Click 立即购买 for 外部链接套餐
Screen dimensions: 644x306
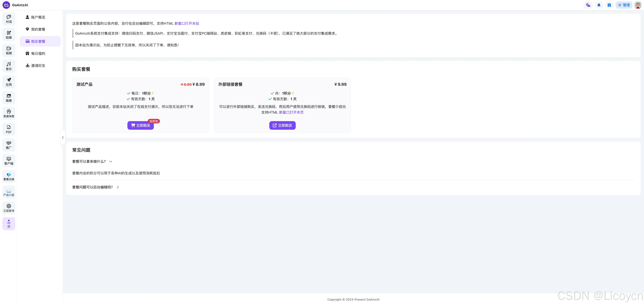click(282, 125)
